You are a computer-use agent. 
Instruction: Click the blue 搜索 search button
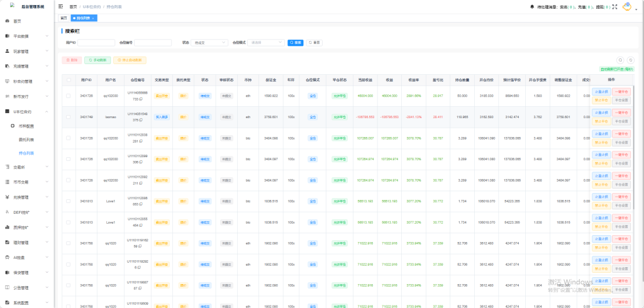point(295,43)
